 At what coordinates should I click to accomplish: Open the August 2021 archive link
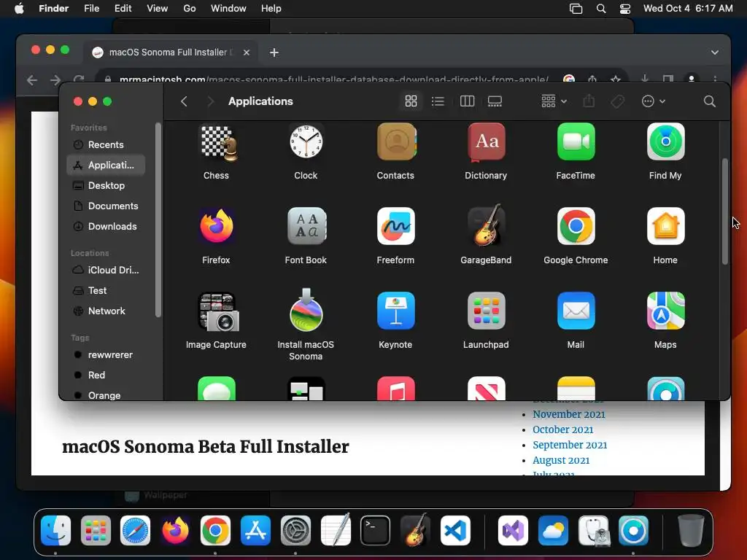(561, 461)
